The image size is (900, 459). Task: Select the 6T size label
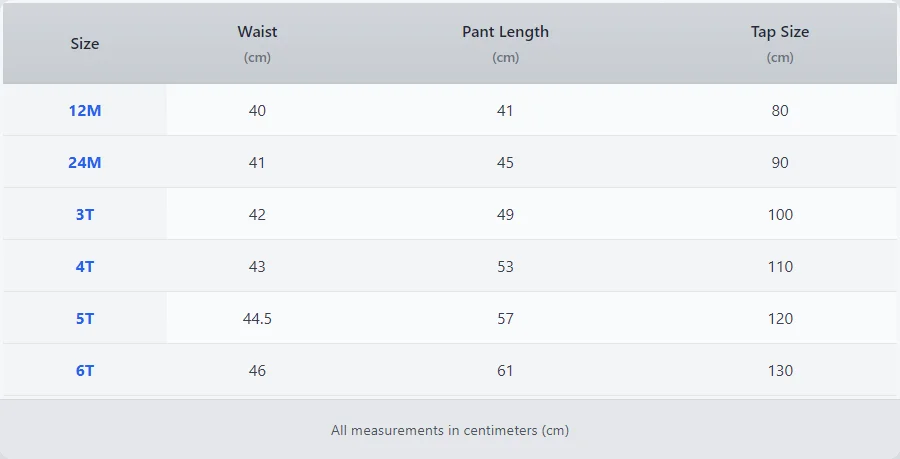[85, 371]
